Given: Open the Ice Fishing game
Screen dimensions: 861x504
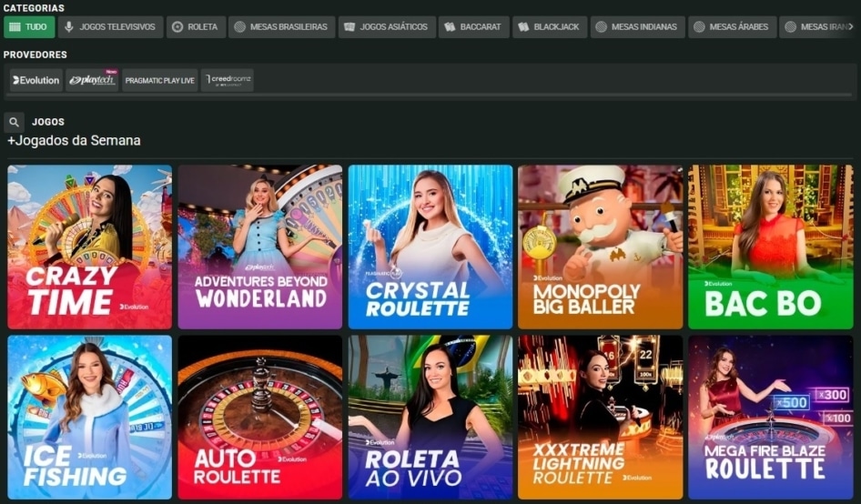Looking at the screenshot, I should pyautogui.click(x=89, y=418).
